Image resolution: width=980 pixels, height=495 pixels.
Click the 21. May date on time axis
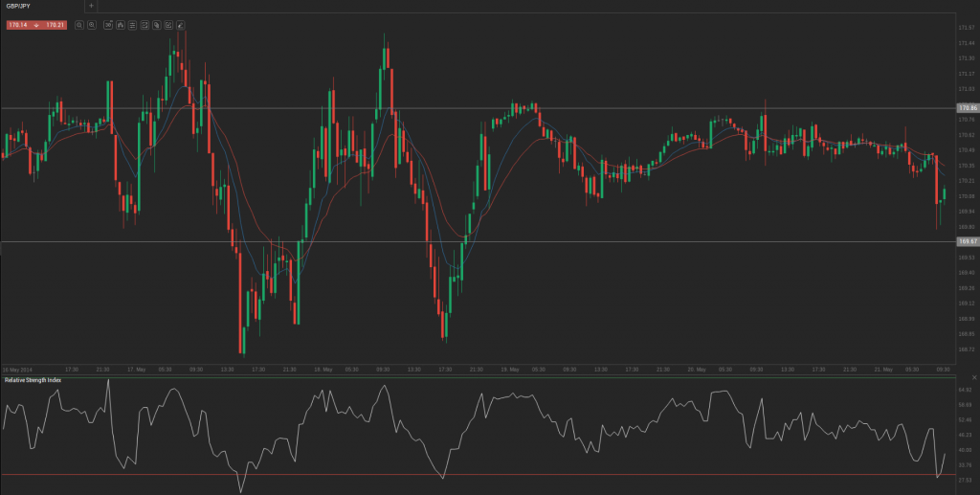[x=883, y=370]
